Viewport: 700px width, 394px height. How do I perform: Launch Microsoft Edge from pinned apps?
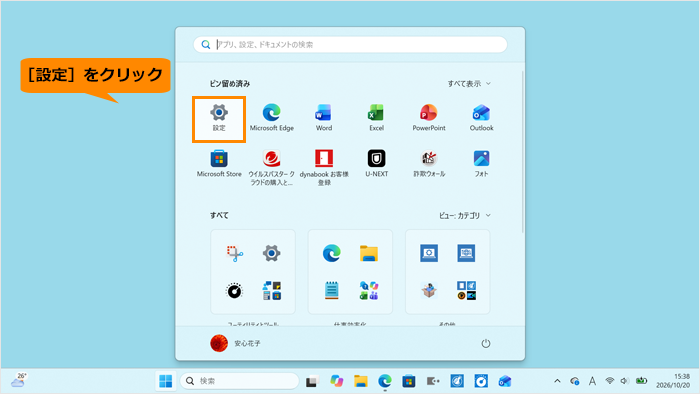[x=271, y=118]
